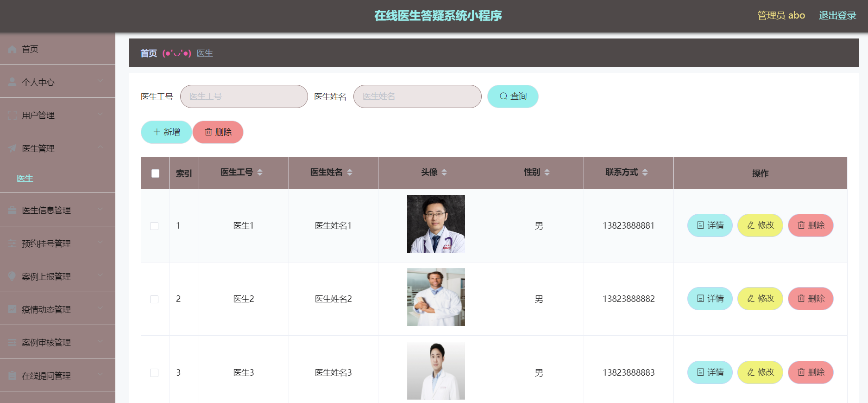Click the sort arrows on 医生姓名 column
868x403 pixels.
click(350, 173)
